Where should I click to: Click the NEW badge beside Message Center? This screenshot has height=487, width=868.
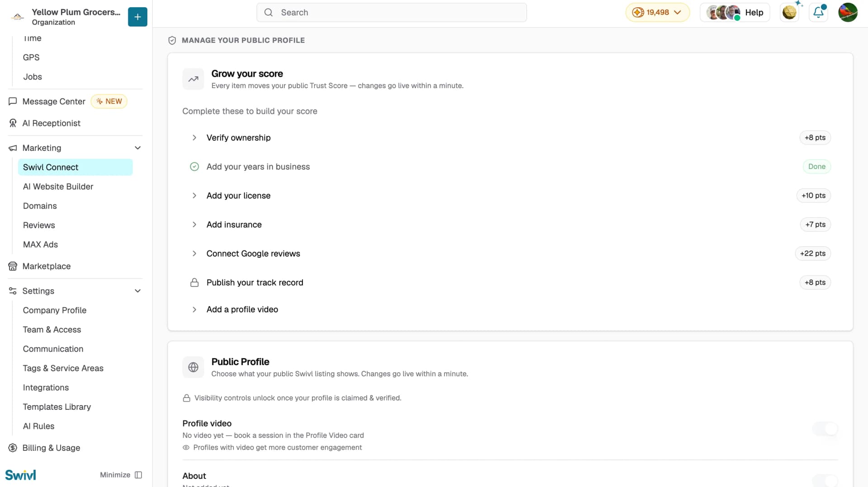109,101
